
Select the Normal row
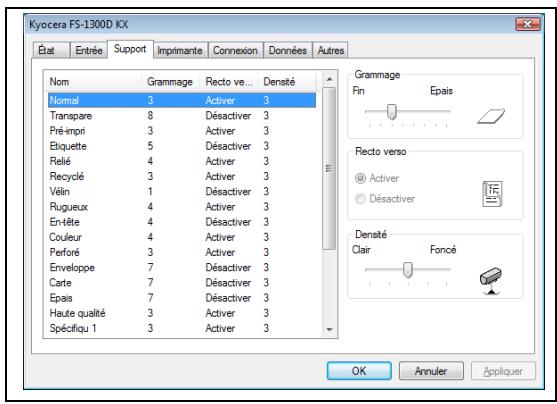coord(182,100)
